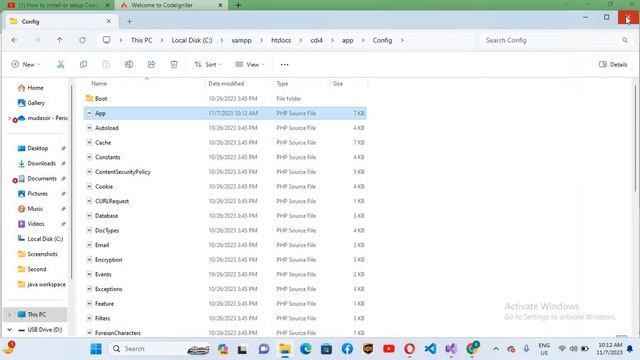The image size is (640, 360).
Task: Click the Cut scissors icon in toolbar
Action: [60, 64]
